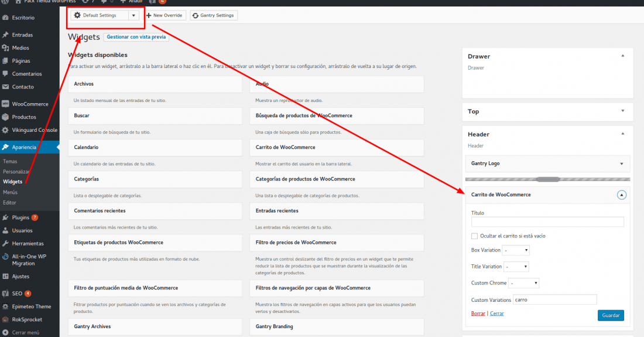Click the Usuarios person icon
Image resolution: width=644 pixels, height=337 pixels.
tap(5, 230)
